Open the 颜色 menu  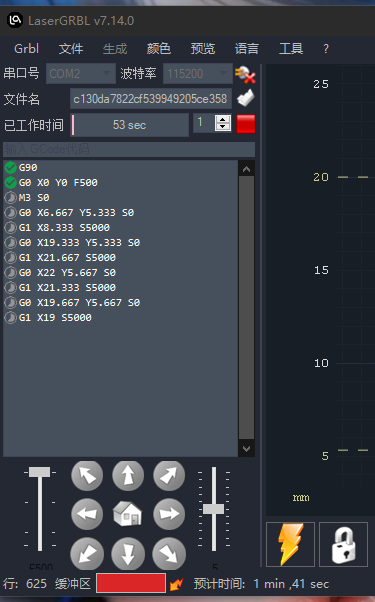(159, 49)
